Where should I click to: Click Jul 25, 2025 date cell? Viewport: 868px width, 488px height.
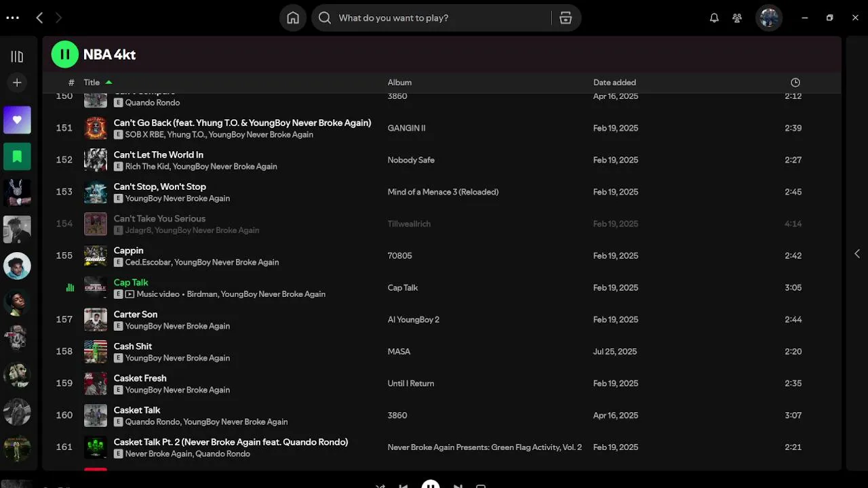pyautogui.click(x=615, y=351)
